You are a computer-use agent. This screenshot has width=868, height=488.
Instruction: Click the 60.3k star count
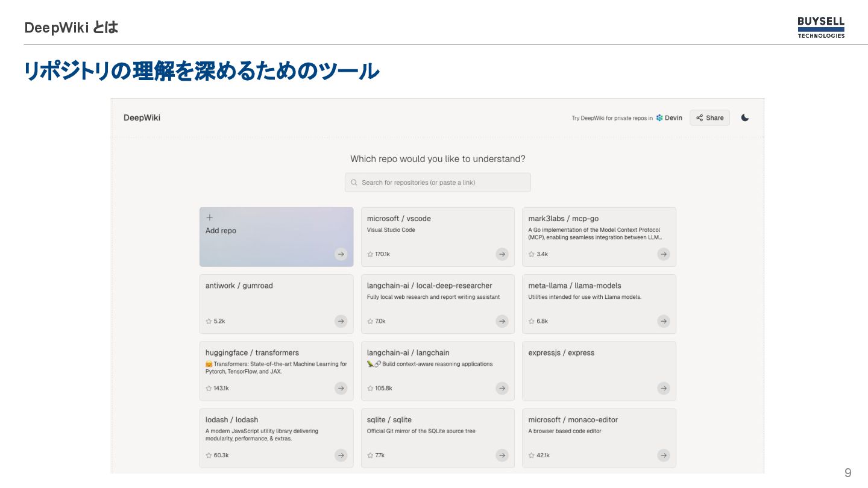click(221, 455)
